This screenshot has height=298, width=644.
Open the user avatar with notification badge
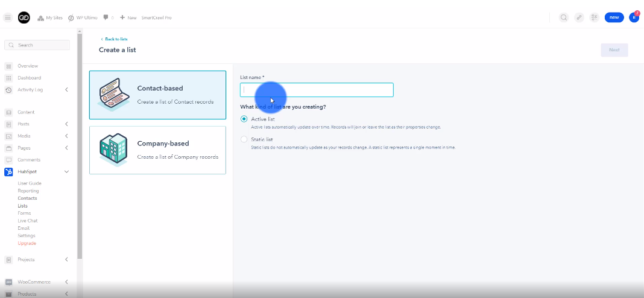[x=634, y=17]
